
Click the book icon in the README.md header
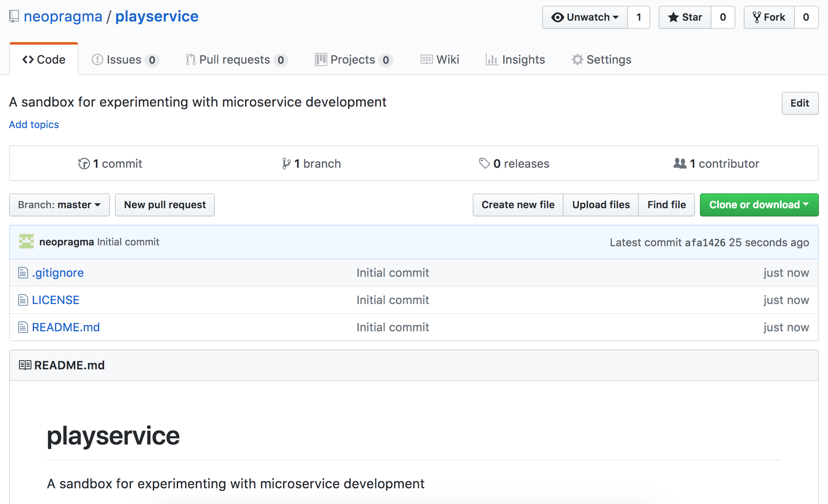[25, 365]
